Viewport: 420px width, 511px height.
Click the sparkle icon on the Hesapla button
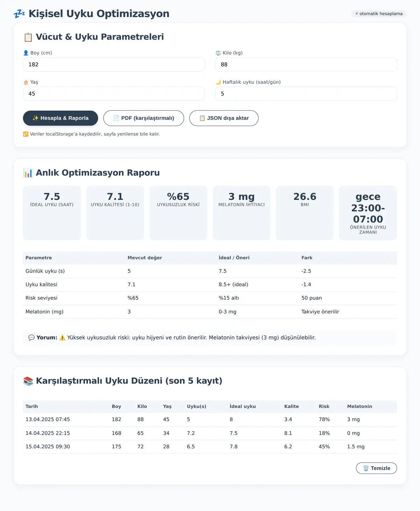[35, 118]
